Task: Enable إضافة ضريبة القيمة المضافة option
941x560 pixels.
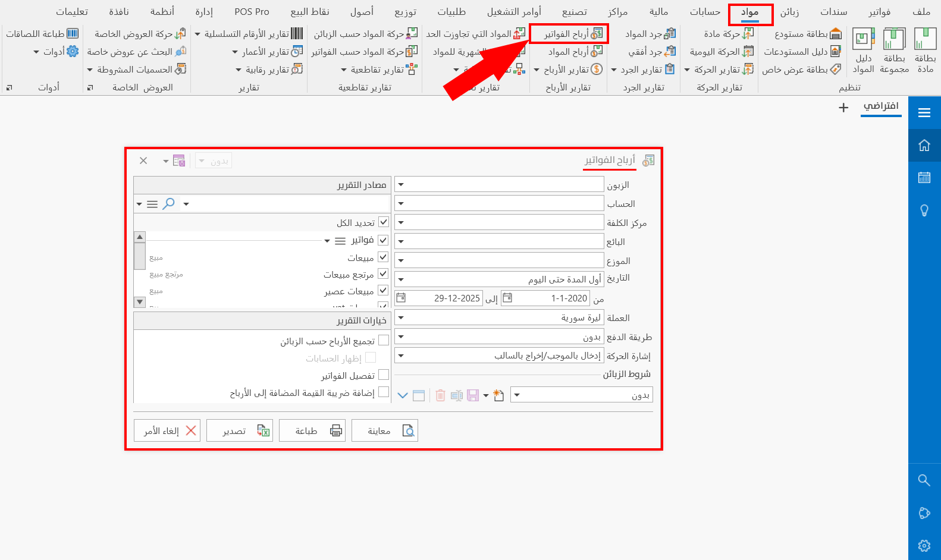Action: (x=384, y=392)
